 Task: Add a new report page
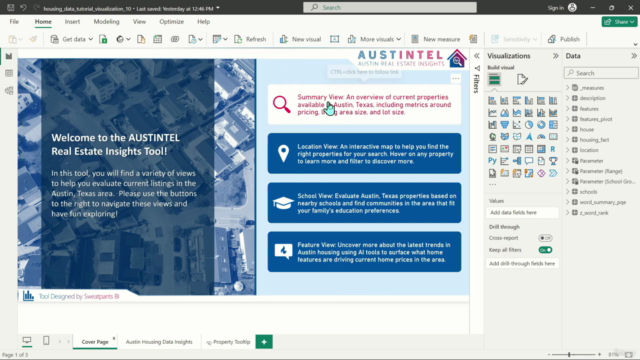264,342
